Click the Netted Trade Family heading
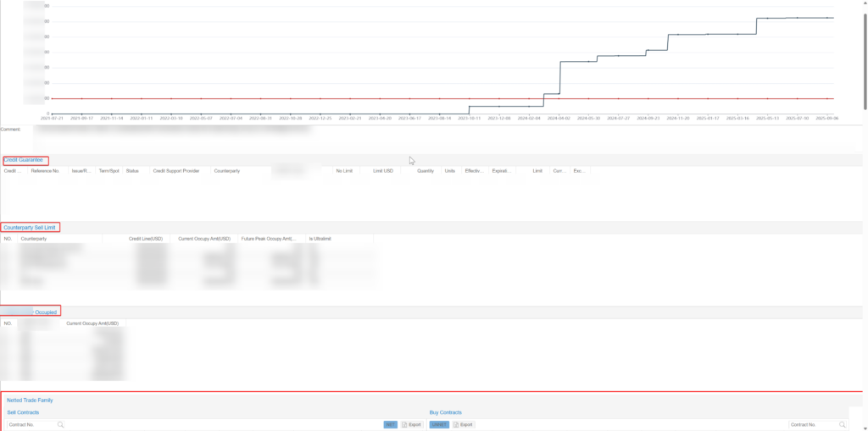 pos(31,400)
